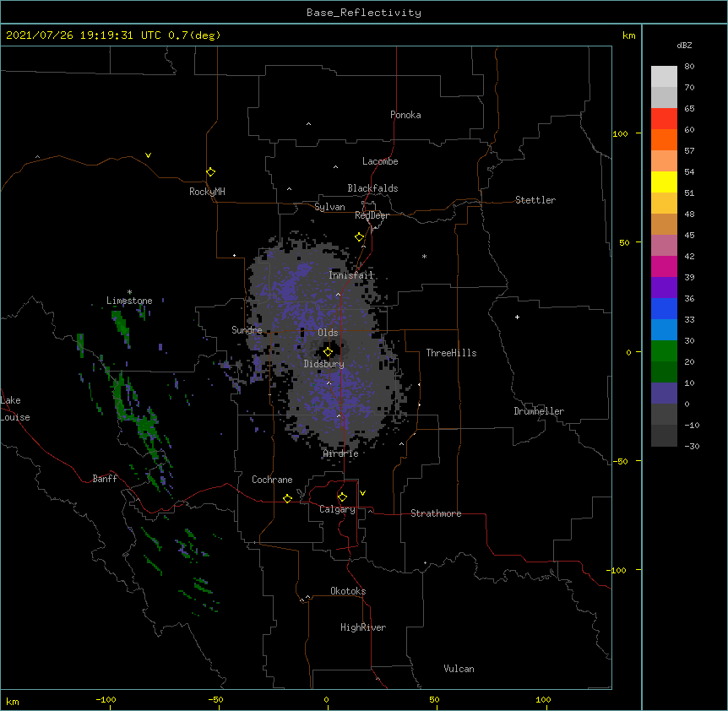This screenshot has height=711, width=728.
Task: Click the km unit label at top right
Action: 629,35
